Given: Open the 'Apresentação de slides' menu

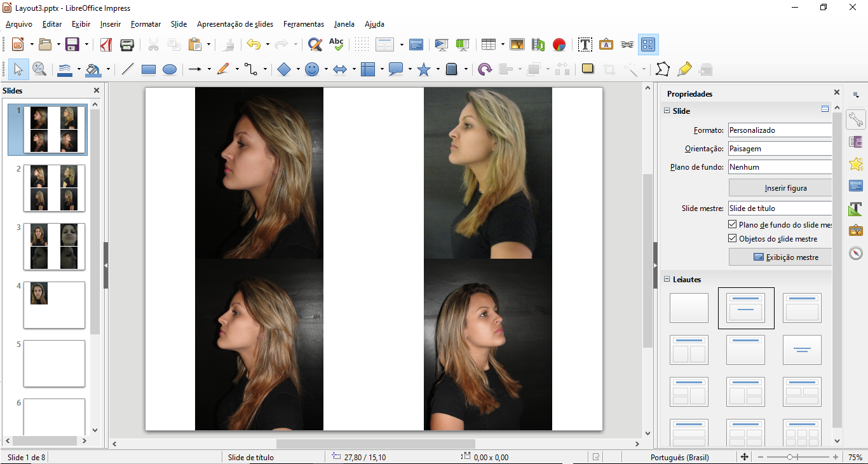Looking at the screenshot, I should click(x=235, y=24).
